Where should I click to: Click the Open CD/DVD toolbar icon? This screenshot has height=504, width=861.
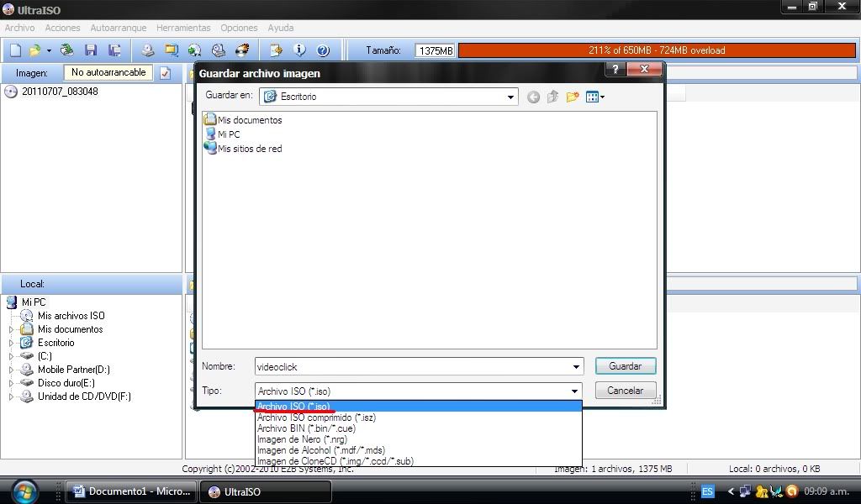(66, 50)
